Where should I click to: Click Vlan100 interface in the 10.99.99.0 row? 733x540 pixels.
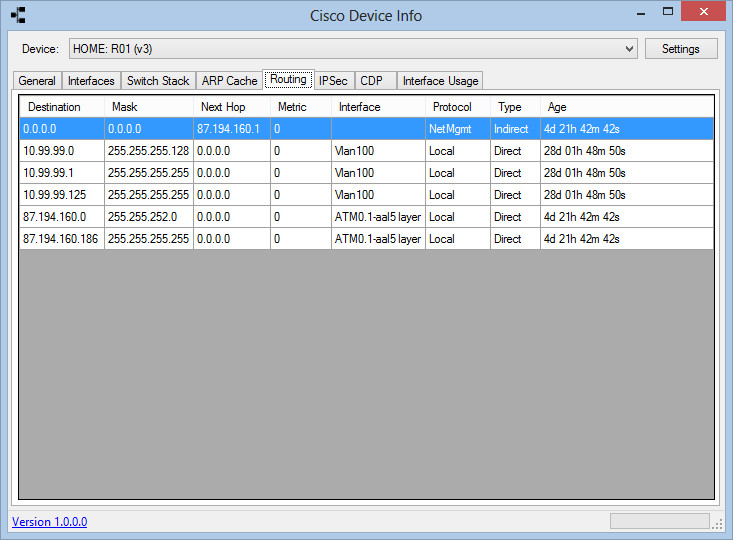pyautogui.click(x=378, y=151)
